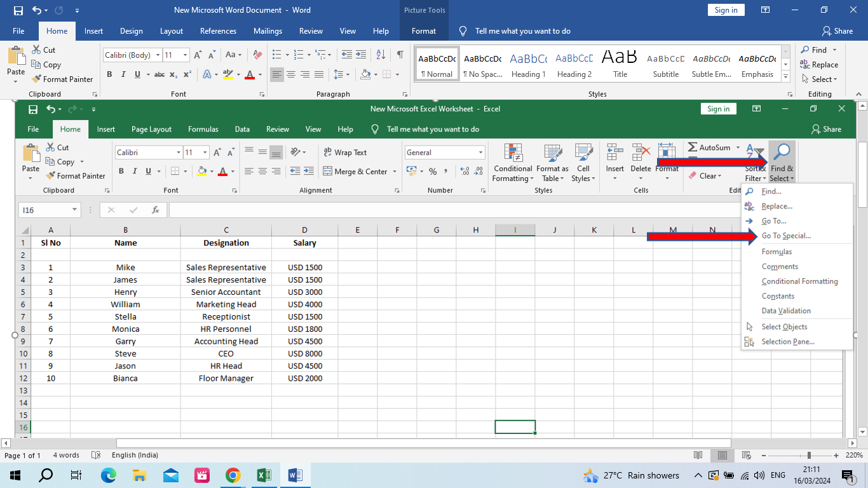Click the insert function fx icon in Excel
Screen dimensions: 868x488
[x=156, y=210]
